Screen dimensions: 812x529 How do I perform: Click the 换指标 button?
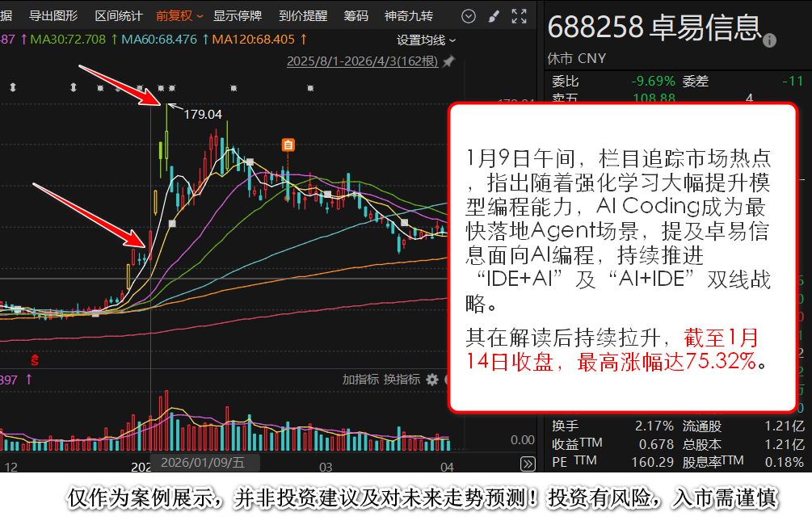click(402, 380)
